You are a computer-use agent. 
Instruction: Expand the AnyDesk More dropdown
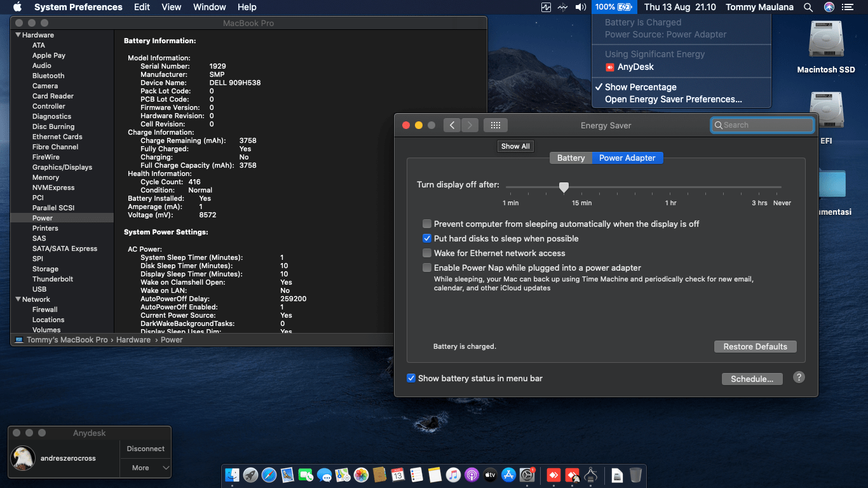tap(146, 468)
